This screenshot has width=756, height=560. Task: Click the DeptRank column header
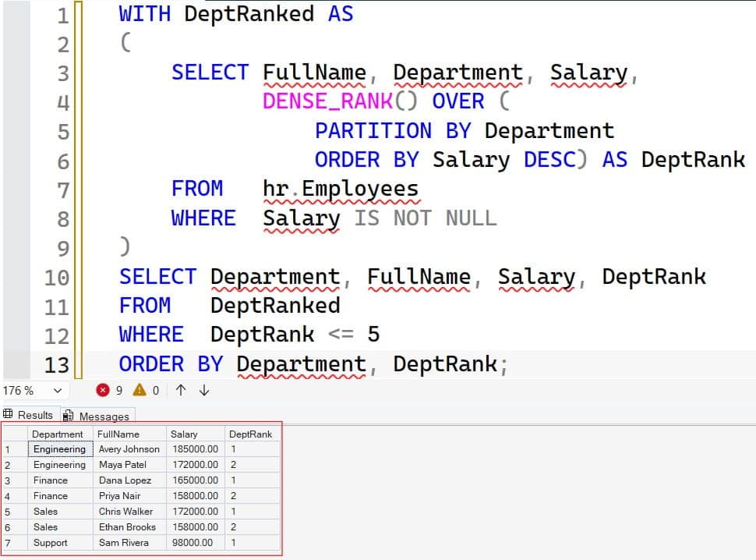tap(253, 434)
